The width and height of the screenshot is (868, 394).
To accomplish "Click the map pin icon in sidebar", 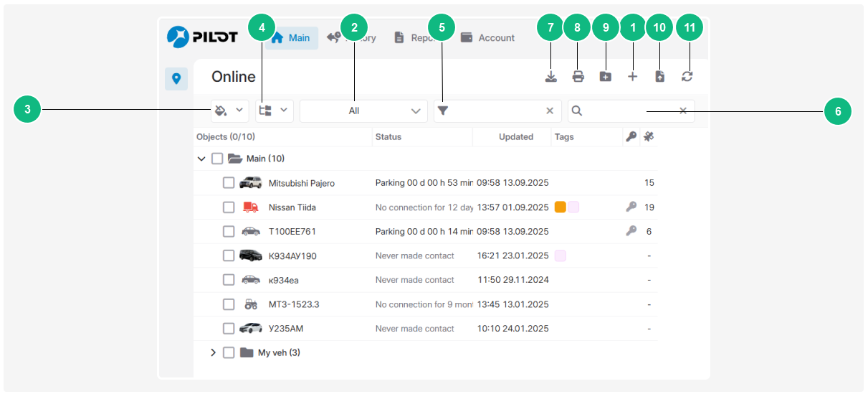I will click(176, 78).
